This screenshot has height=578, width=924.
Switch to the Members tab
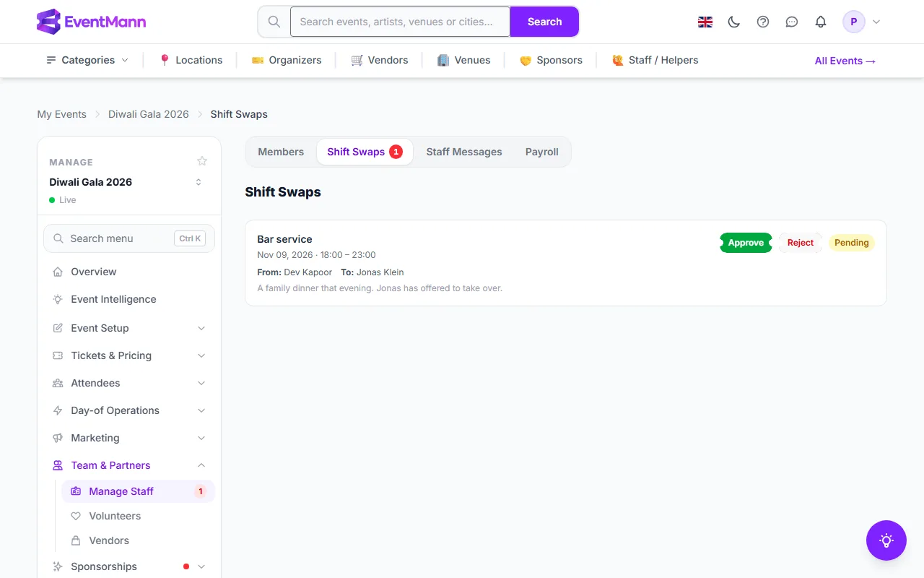[281, 152]
